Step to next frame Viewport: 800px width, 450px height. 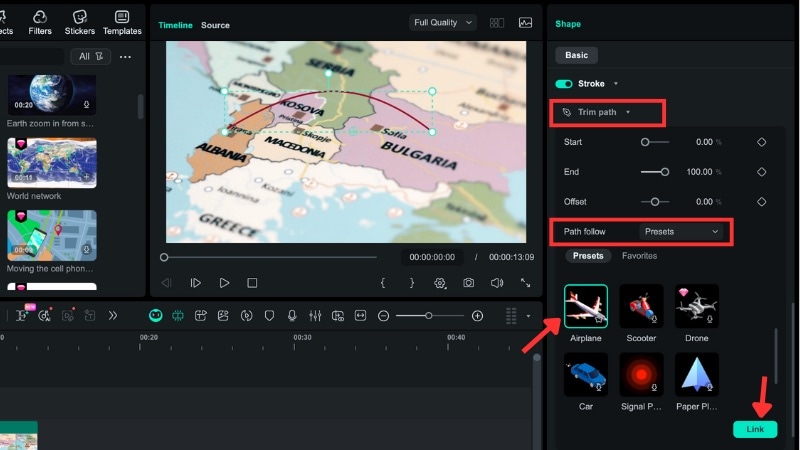click(x=195, y=283)
